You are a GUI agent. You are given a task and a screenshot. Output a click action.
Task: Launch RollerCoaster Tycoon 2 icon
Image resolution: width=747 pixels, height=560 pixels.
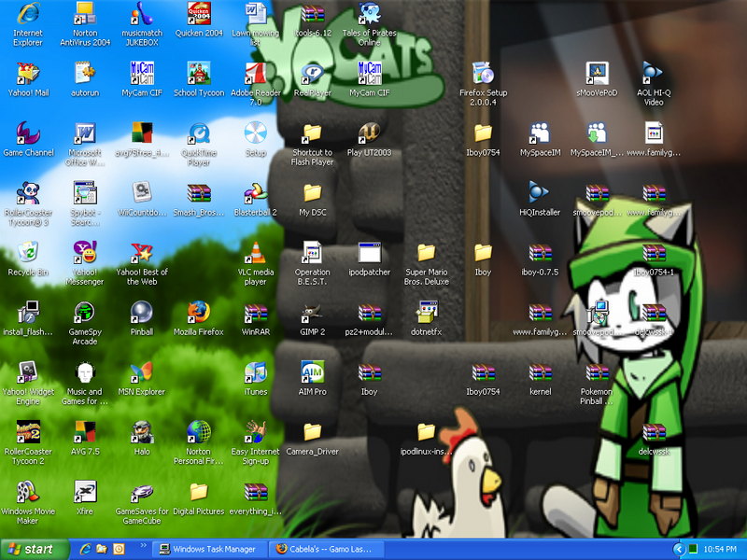(x=28, y=432)
